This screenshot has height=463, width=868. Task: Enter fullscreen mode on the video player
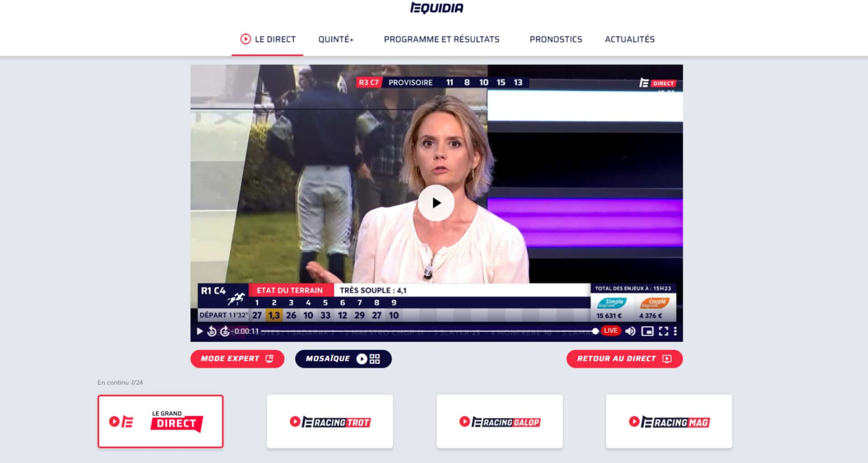tap(664, 331)
